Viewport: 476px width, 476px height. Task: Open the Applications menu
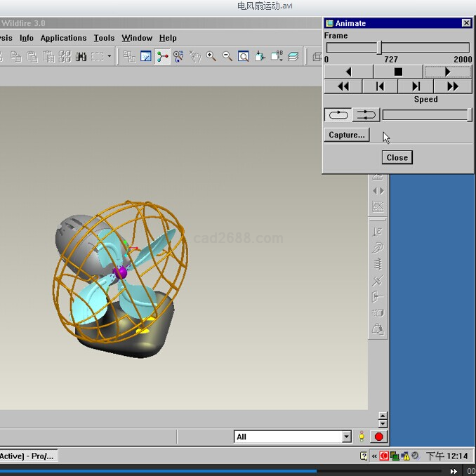click(x=63, y=38)
